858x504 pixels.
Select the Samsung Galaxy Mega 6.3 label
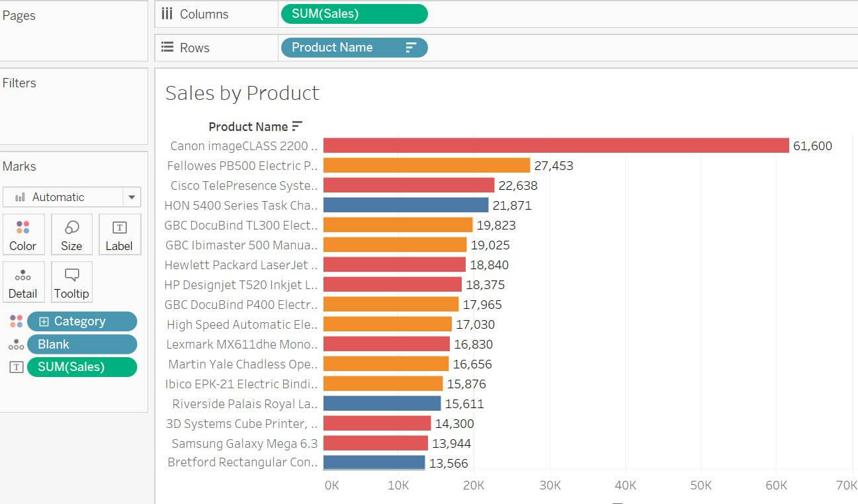[245, 444]
